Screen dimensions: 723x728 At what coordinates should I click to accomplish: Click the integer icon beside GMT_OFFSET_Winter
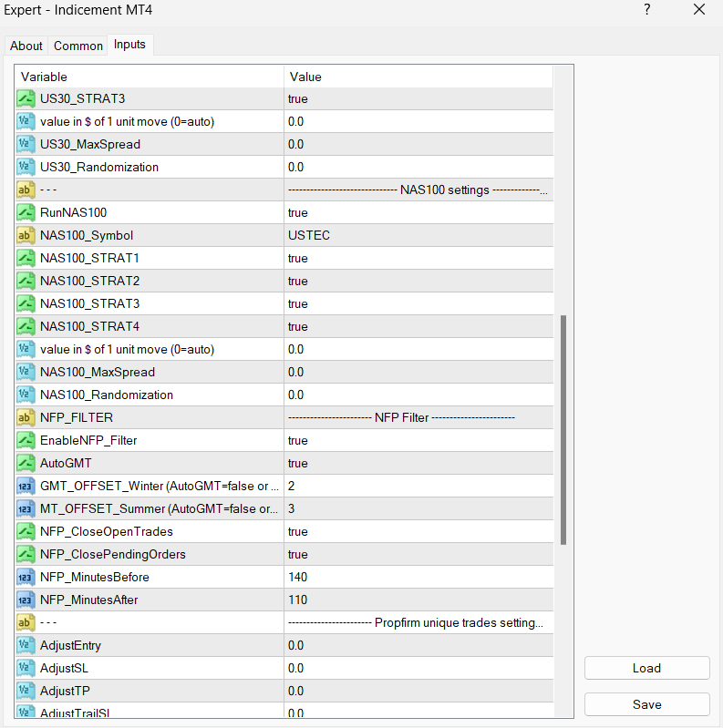coord(26,486)
